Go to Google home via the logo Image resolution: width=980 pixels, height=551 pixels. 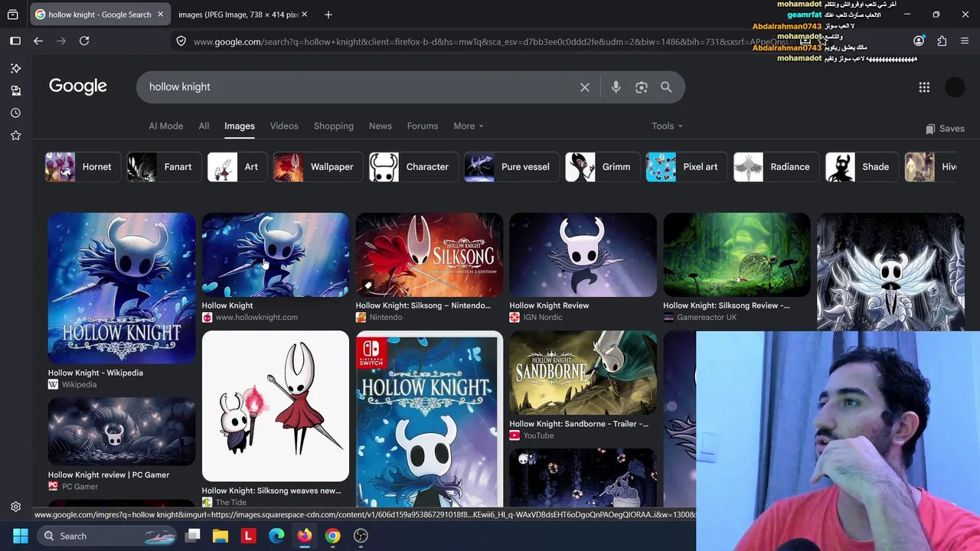[x=78, y=86]
